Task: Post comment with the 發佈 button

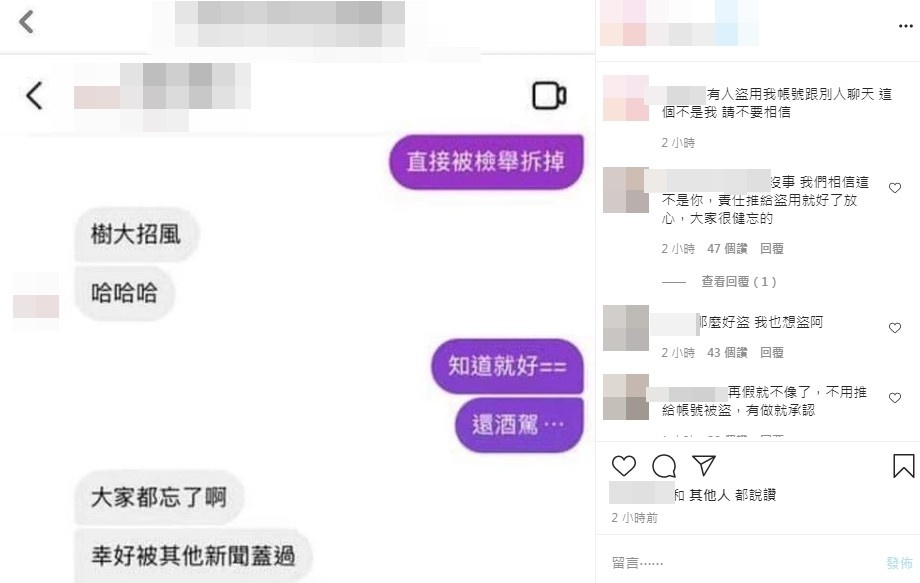Action: 899,563
